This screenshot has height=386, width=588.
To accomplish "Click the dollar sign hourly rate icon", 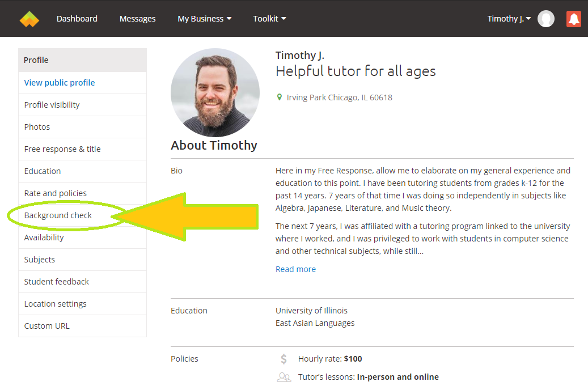I will pyautogui.click(x=284, y=359).
